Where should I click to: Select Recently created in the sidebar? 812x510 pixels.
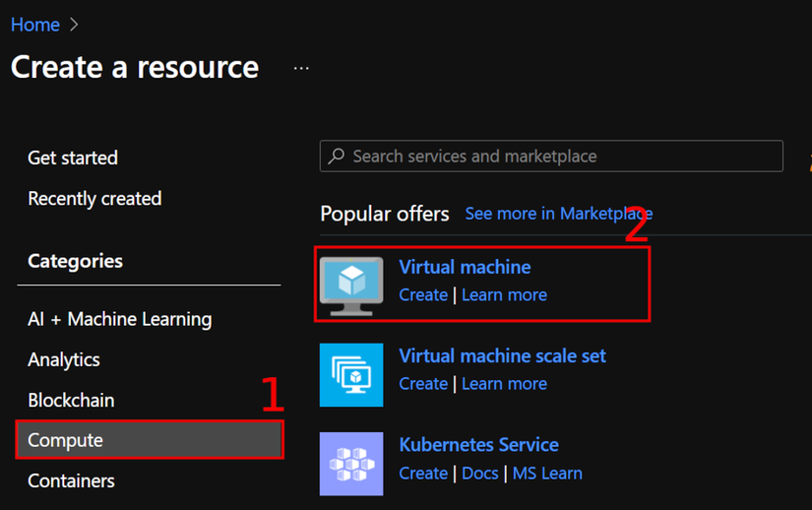click(94, 199)
